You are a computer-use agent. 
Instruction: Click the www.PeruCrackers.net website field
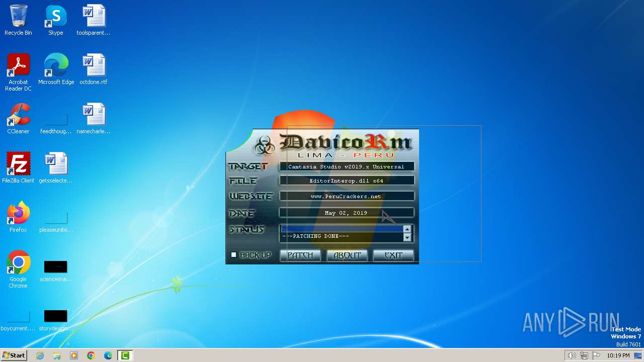tap(346, 197)
